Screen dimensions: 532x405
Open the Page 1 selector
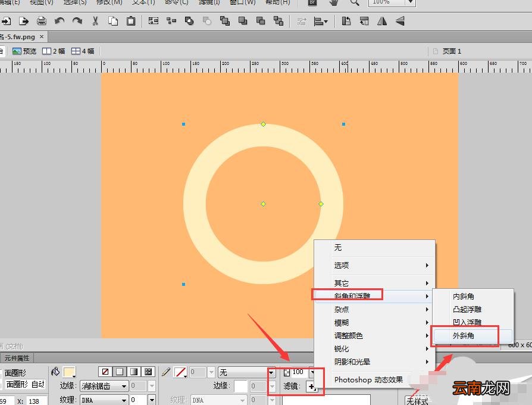point(447,51)
